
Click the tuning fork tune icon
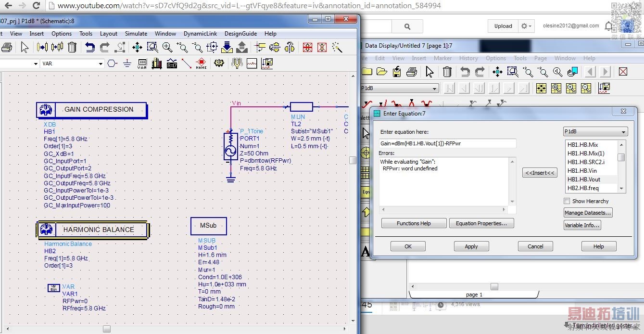coord(237,64)
